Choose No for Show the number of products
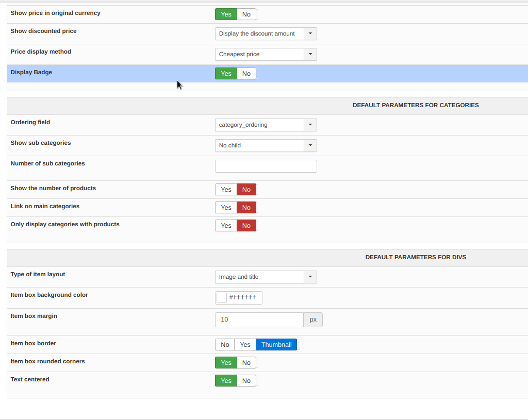Viewport: 528px width, 420px height. coord(246,190)
